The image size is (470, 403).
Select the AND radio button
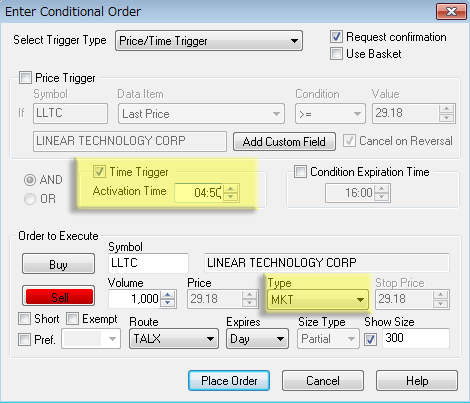click(x=30, y=180)
